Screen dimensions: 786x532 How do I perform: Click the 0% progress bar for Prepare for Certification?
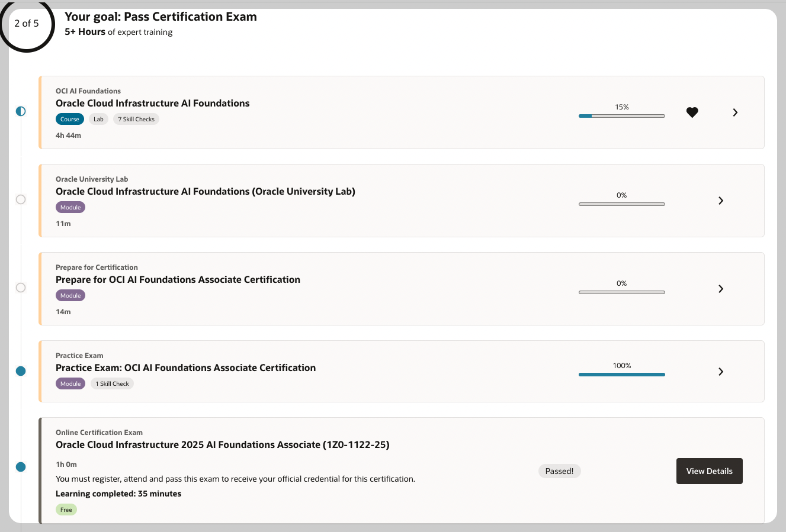click(621, 292)
